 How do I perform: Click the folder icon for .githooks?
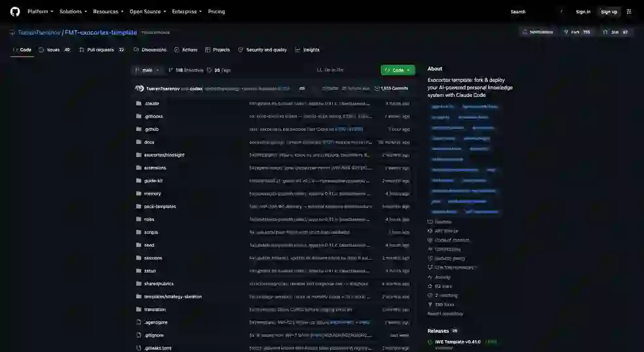(x=139, y=116)
